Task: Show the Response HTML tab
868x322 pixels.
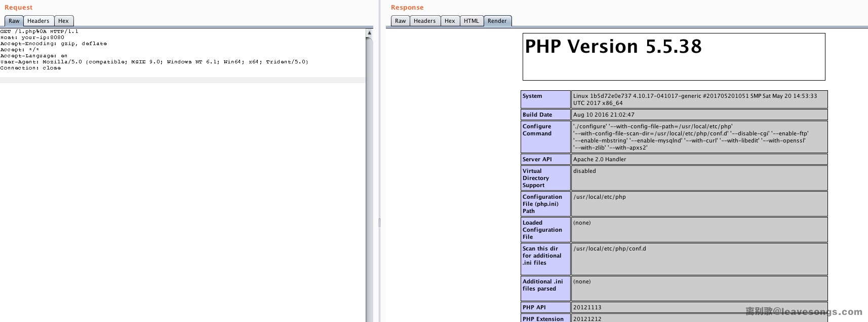Action: (x=471, y=21)
